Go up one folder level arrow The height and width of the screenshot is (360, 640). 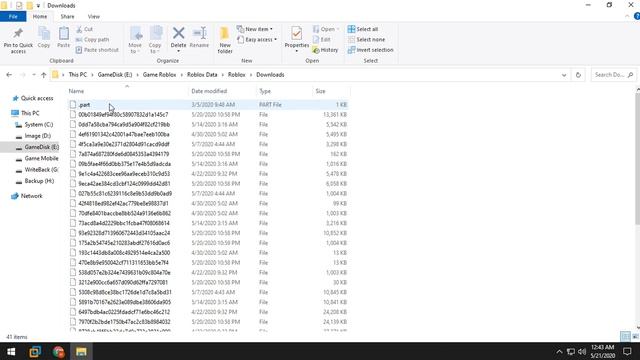[x=44, y=75]
